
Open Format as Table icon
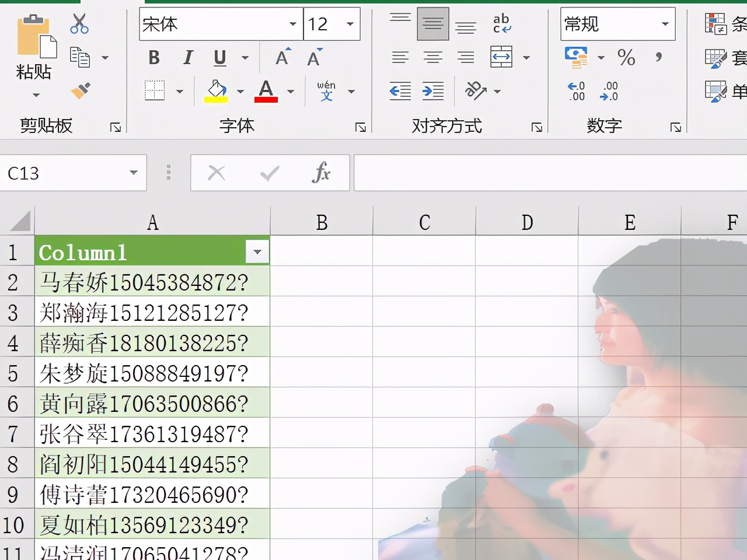715,58
